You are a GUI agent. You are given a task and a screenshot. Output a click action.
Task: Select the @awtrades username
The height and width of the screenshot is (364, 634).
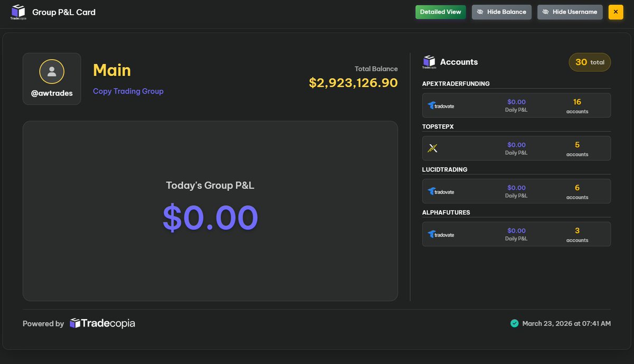pyautogui.click(x=52, y=94)
